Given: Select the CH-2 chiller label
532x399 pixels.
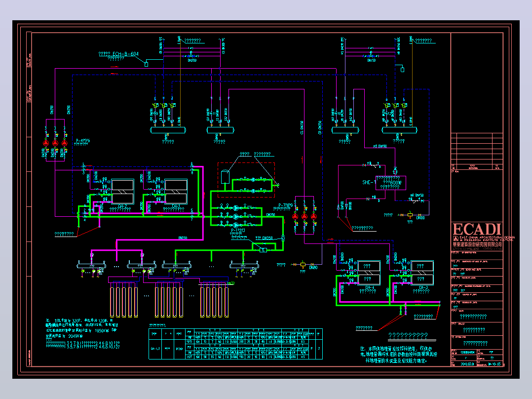Looking at the screenshot, I should tap(122, 206).
